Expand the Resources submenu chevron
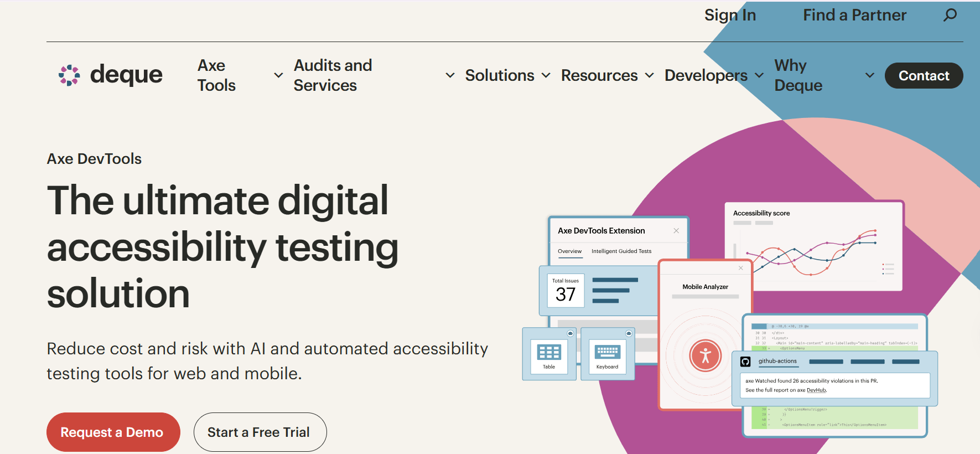Image resolution: width=980 pixels, height=454 pixels. 650,75
